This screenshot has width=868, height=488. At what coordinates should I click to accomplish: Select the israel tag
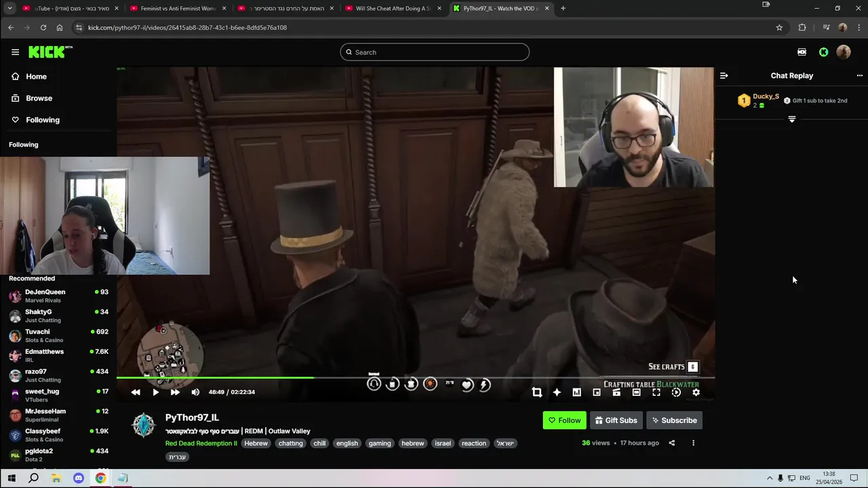[x=443, y=443]
